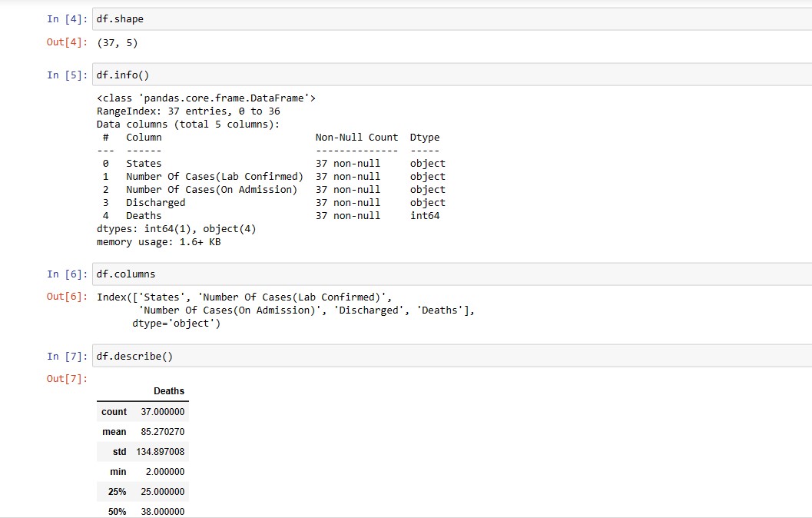Select the Out[4] prompt label

pos(68,42)
